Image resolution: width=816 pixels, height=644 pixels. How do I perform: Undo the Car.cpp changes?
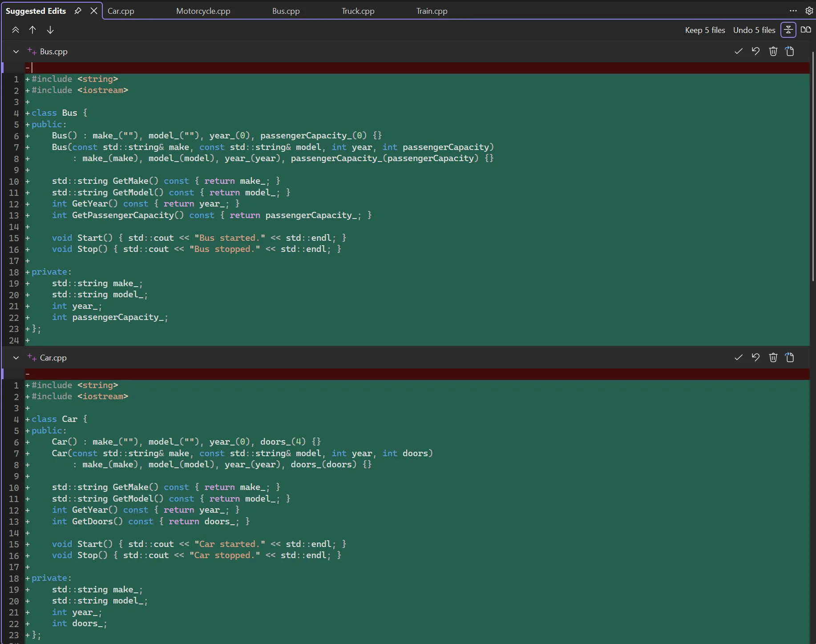coord(755,357)
